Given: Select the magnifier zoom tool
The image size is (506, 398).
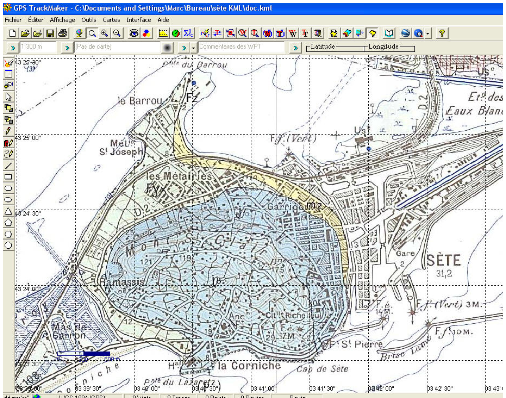Looking at the screenshot, I should coord(92,33).
